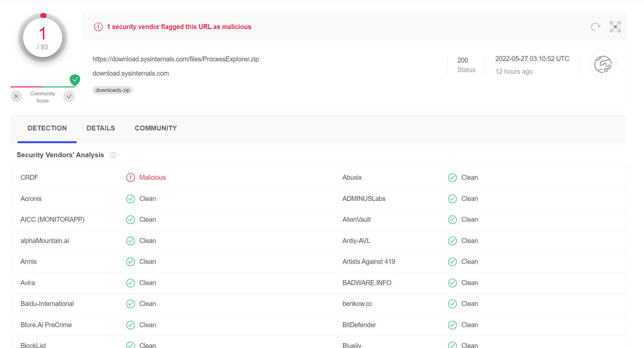Click the benkow.cc vendor name
This screenshot has height=348, width=644.
(x=357, y=304)
